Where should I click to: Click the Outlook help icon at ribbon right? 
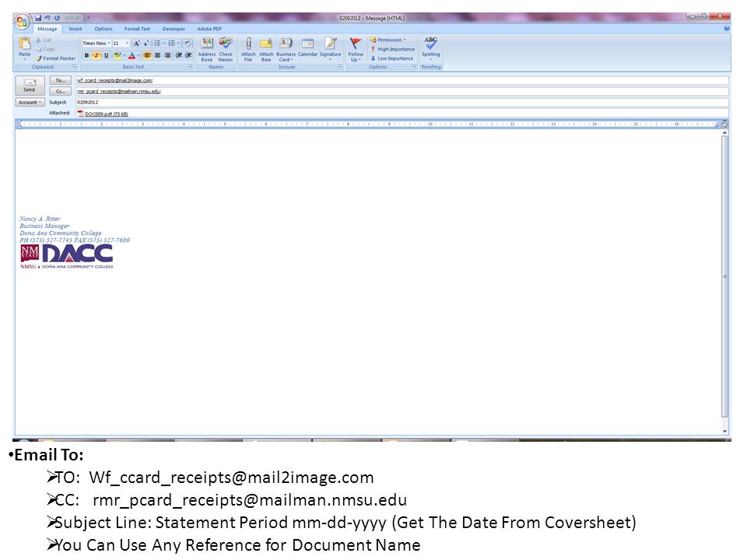click(x=727, y=29)
